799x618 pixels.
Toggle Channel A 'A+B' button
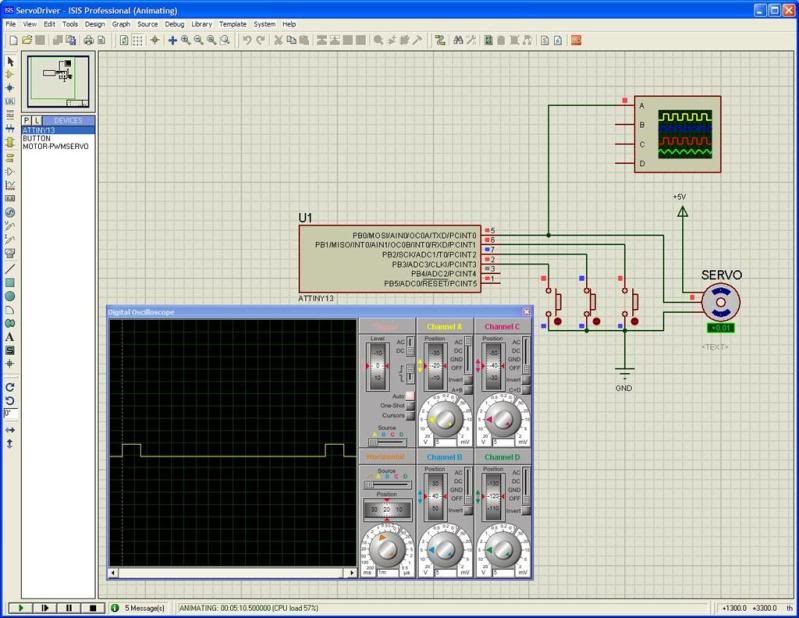(468, 390)
